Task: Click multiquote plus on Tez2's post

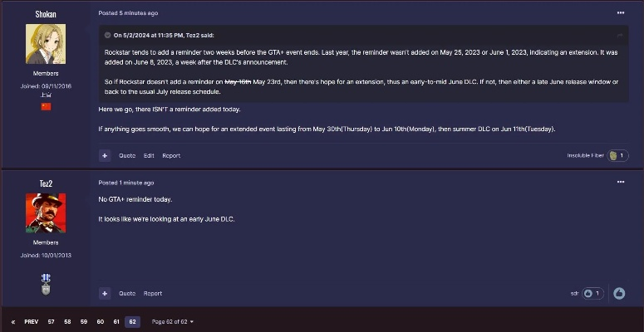Action: tap(105, 293)
